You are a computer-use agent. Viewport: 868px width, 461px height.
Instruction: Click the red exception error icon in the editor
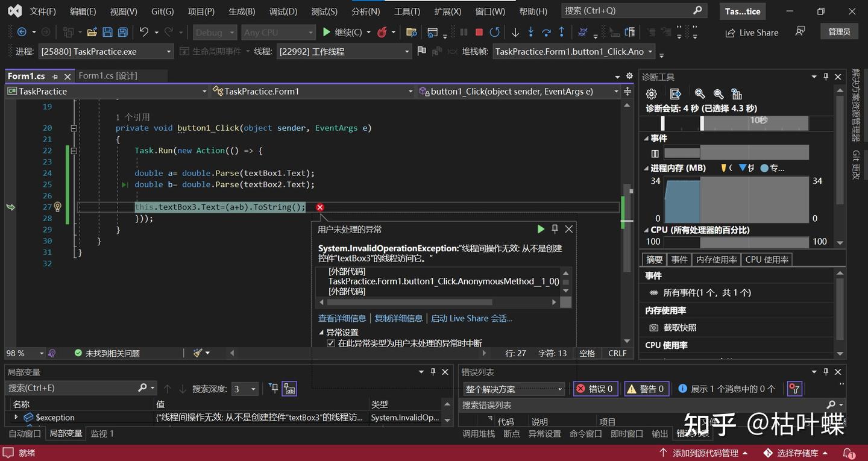[320, 207]
